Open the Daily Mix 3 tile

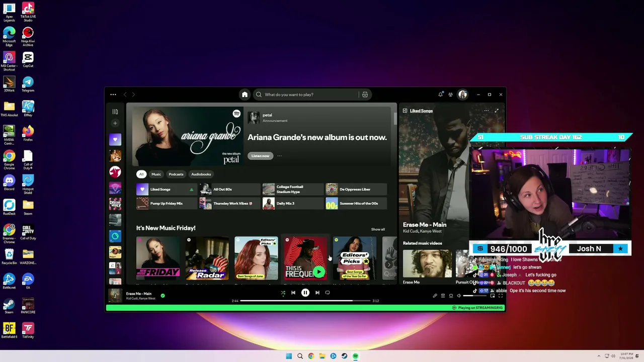[x=293, y=204]
